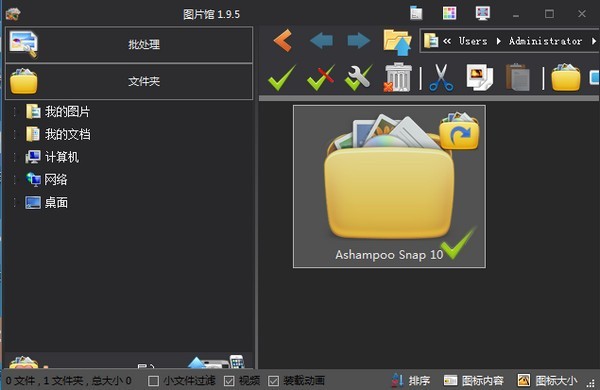Click the shortcut arrow badge on folder thumbnail

click(459, 131)
